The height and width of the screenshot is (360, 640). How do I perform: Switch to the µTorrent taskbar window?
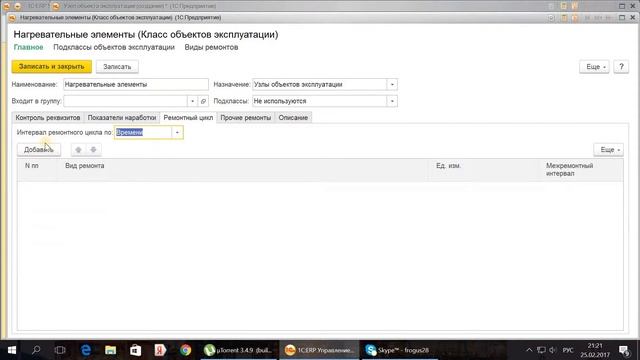(239, 350)
